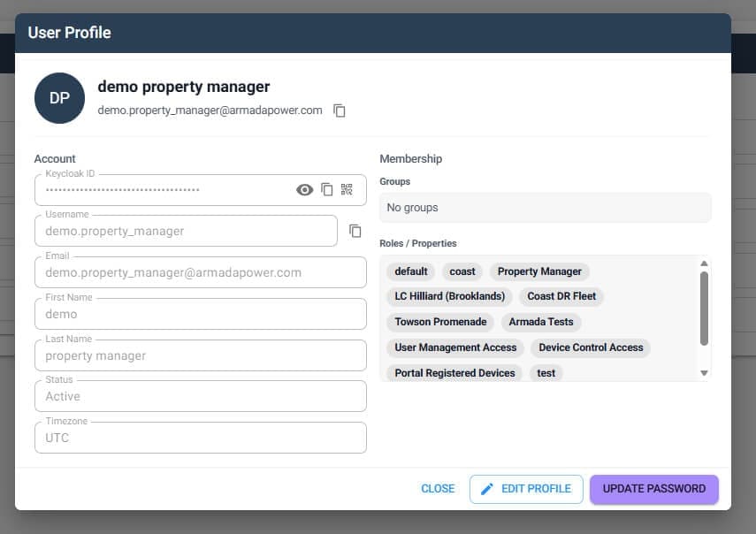Click the 'Membership' section label
Viewport: 756px width, 534px height.
point(411,158)
